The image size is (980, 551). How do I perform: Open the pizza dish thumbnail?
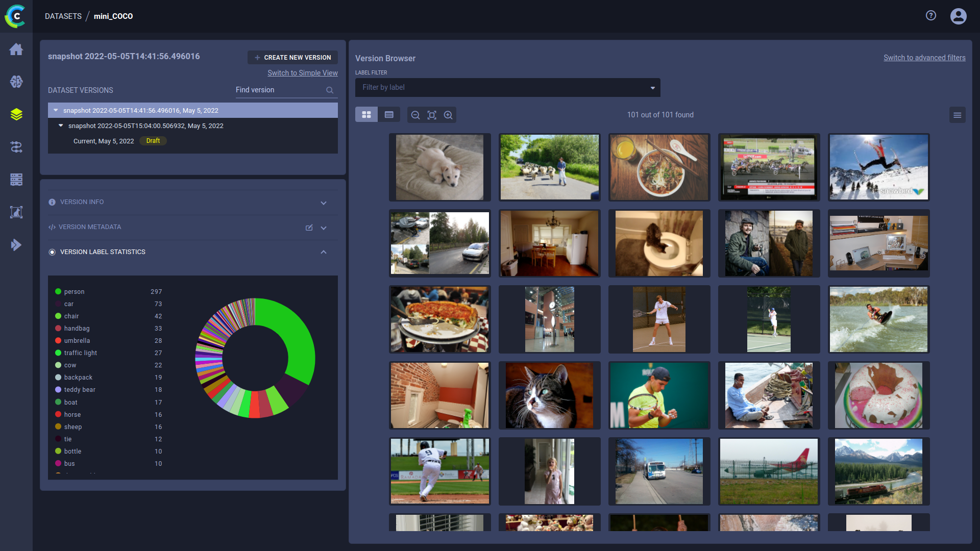[440, 319]
